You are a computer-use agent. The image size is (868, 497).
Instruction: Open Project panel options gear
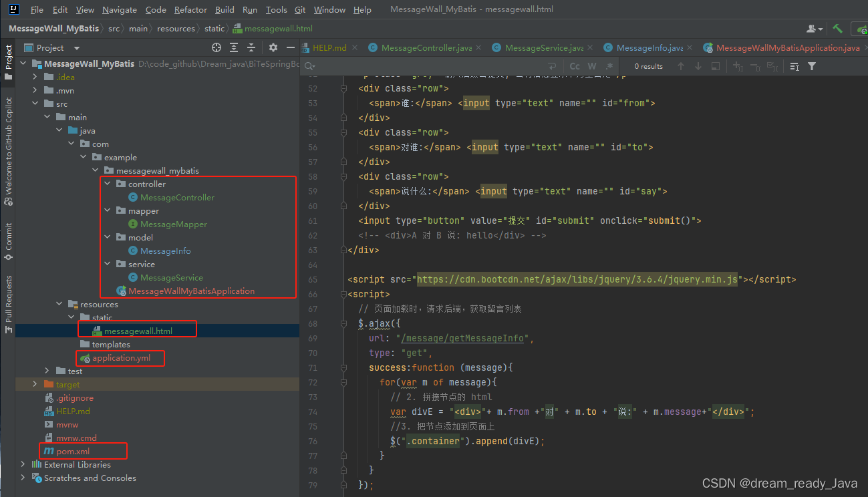click(x=273, y=47)
